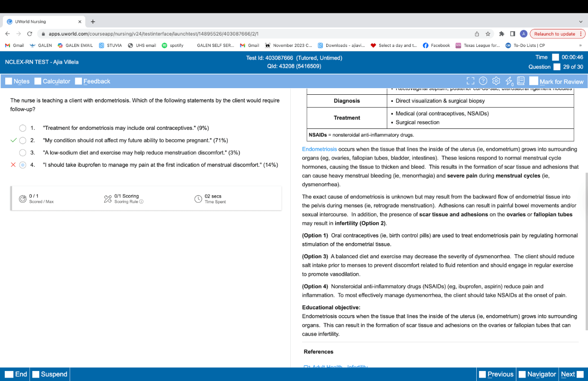Click the Educational objective heading

click(x=331, y=308)
